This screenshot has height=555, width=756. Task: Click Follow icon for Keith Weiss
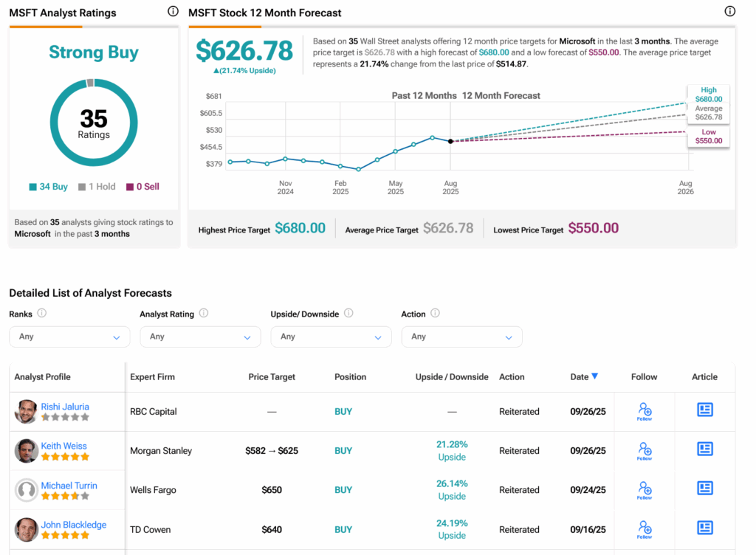click(x=645, y=450)
